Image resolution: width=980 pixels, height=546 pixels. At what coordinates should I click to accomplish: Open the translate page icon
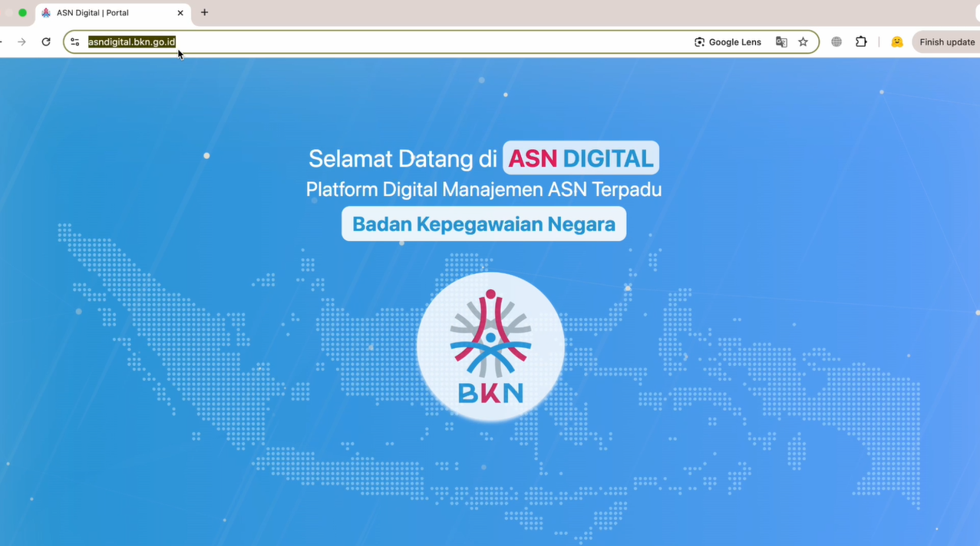(x=781, y=42)
